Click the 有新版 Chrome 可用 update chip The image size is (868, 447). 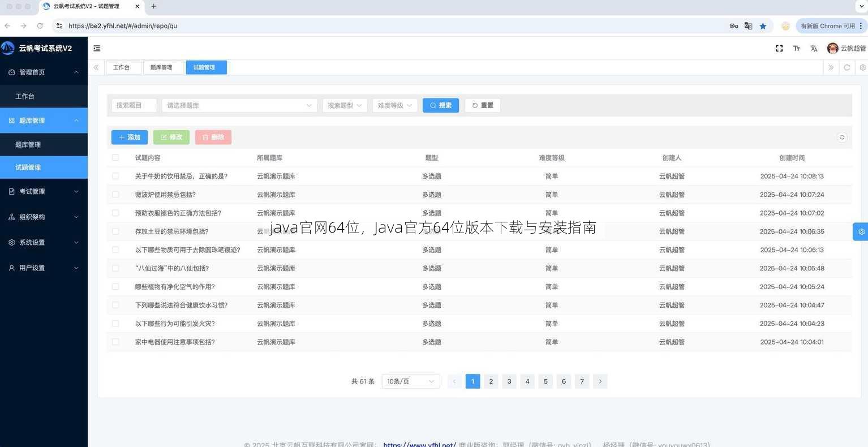[x=831, y=26]
